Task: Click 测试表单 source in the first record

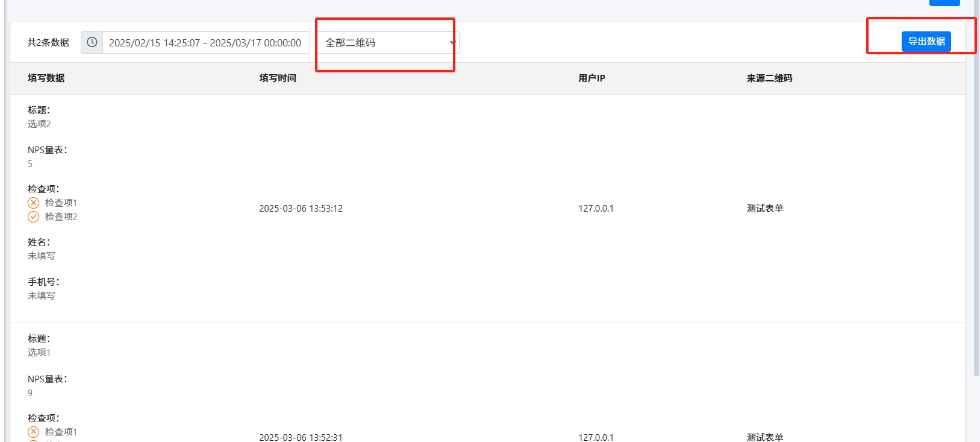Action: point(765,209)
